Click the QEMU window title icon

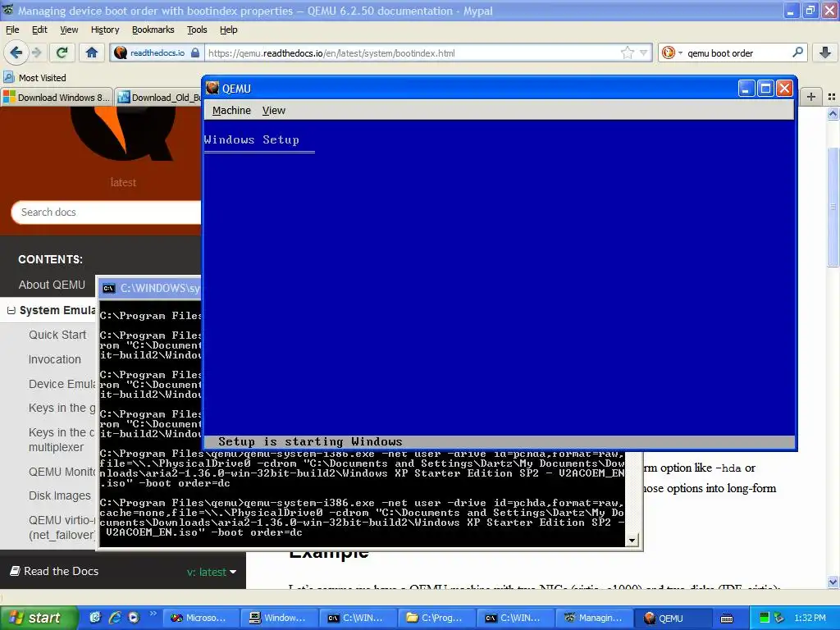[x=212, y=88]
